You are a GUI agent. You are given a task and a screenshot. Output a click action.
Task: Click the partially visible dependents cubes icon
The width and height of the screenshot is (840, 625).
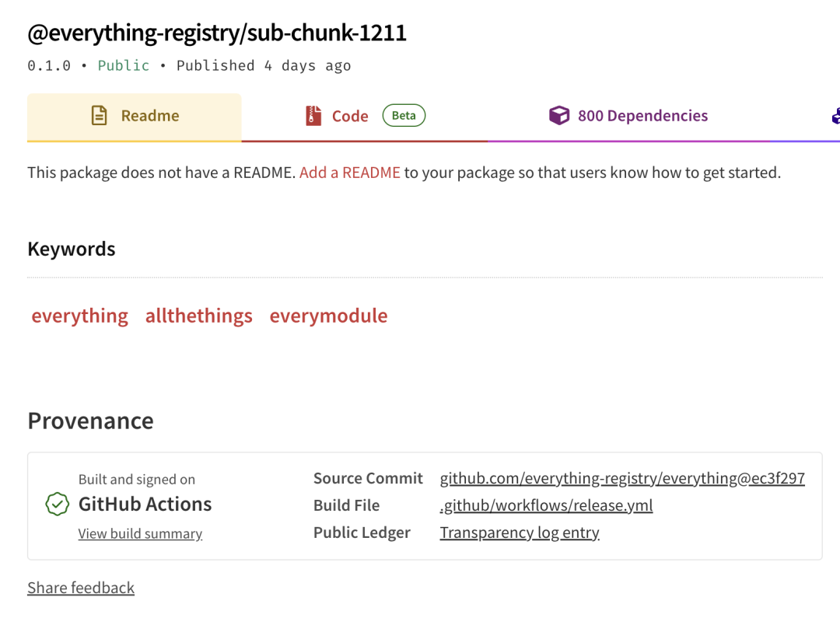tap(835, 116)
